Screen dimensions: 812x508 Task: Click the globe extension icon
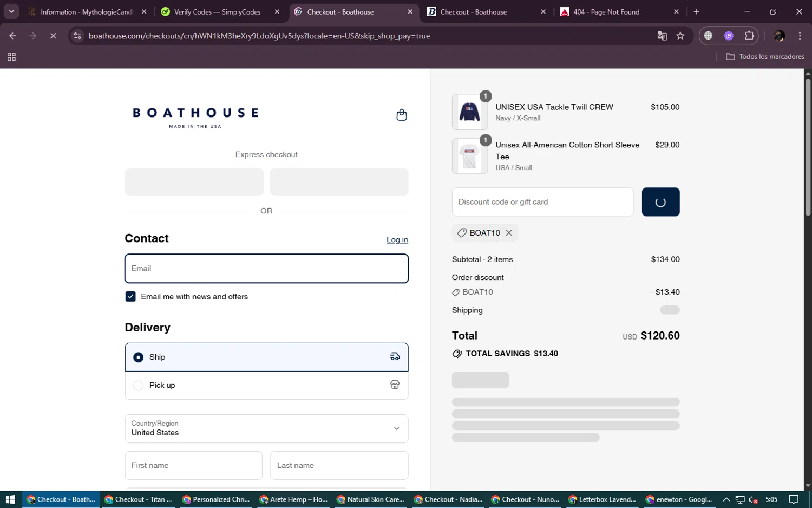coord(708,36)
